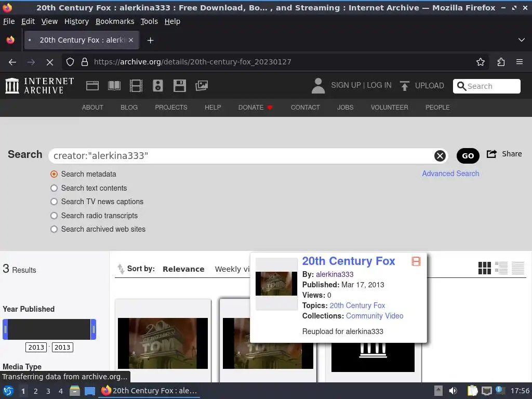
Task: Open the VOLUNTEER nav link
Action: tap(390, 107)
